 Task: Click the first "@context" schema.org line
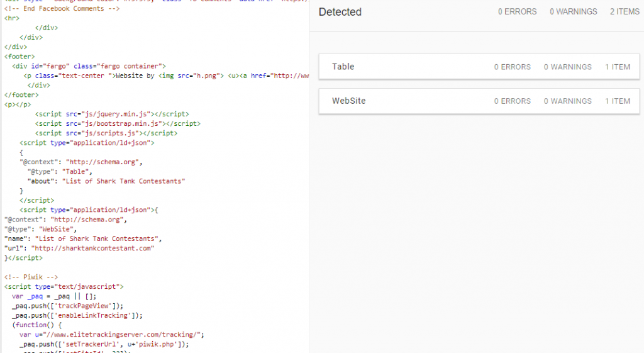81,162
